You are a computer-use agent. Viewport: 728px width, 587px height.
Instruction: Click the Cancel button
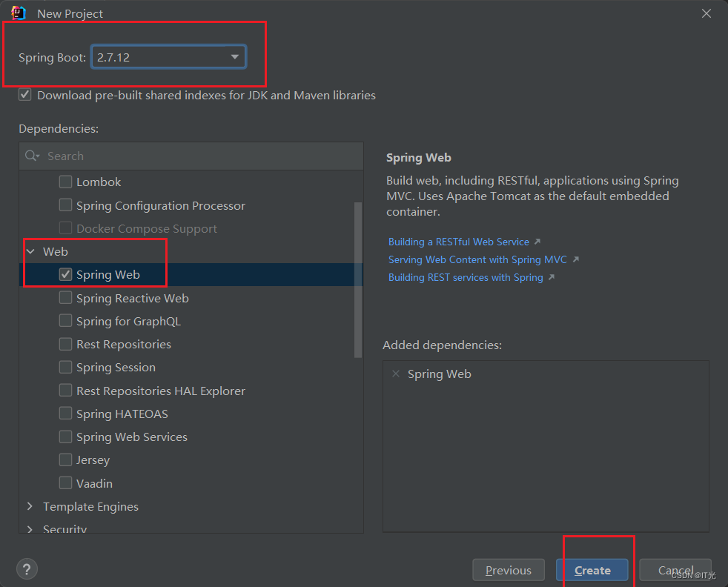click(x=675, y=570)
